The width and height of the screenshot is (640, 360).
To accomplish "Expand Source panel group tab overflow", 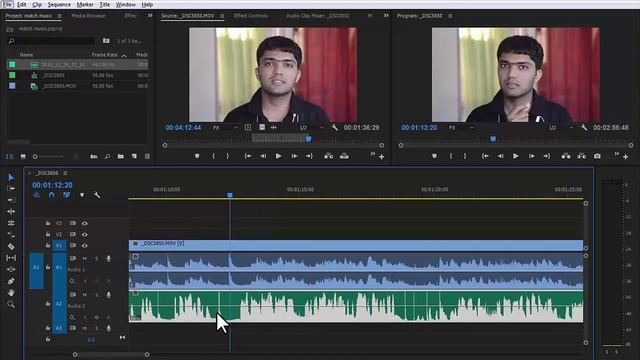I will coord(386,16).
